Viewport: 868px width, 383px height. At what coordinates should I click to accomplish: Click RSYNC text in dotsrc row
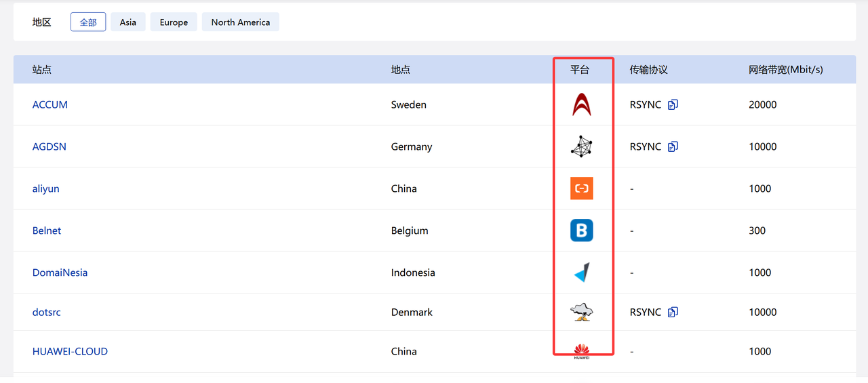(646, 312)
